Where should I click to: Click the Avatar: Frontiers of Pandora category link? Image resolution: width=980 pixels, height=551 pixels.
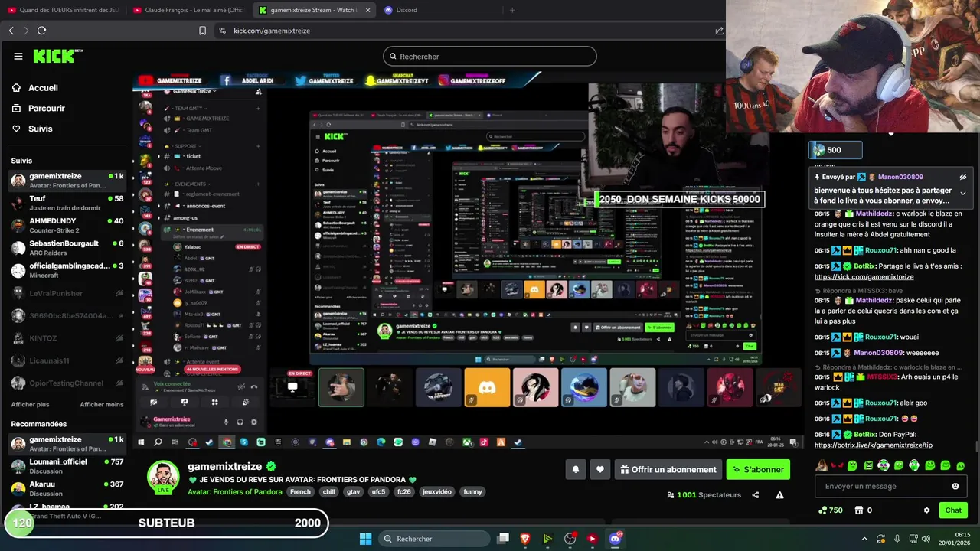(235, 491)
